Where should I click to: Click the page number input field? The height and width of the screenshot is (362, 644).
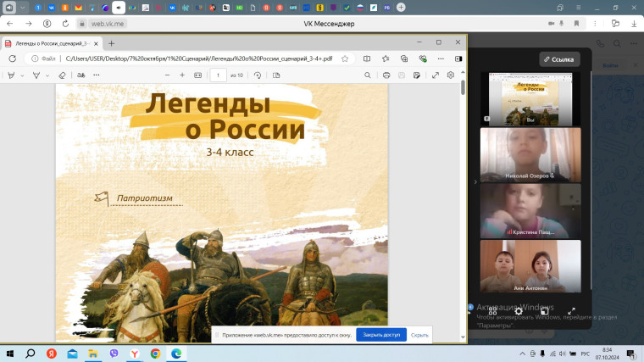coord(218,75)
